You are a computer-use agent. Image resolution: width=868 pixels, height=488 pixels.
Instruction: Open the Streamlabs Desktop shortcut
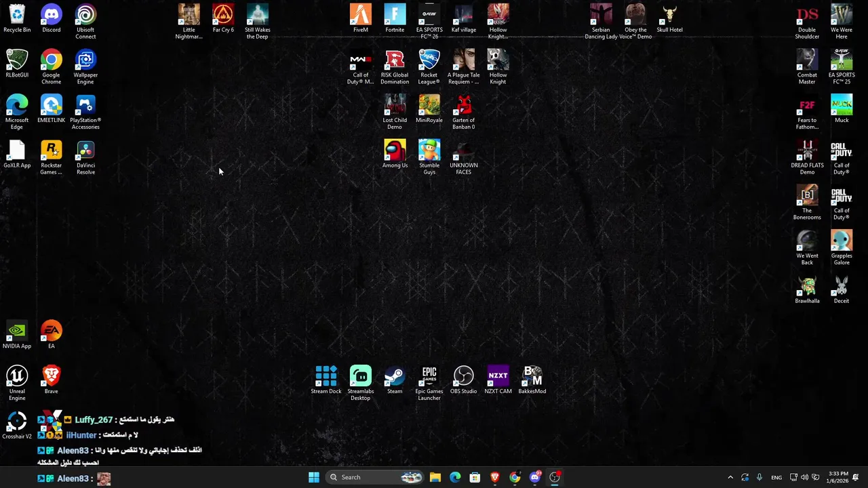tap(361, 383)
